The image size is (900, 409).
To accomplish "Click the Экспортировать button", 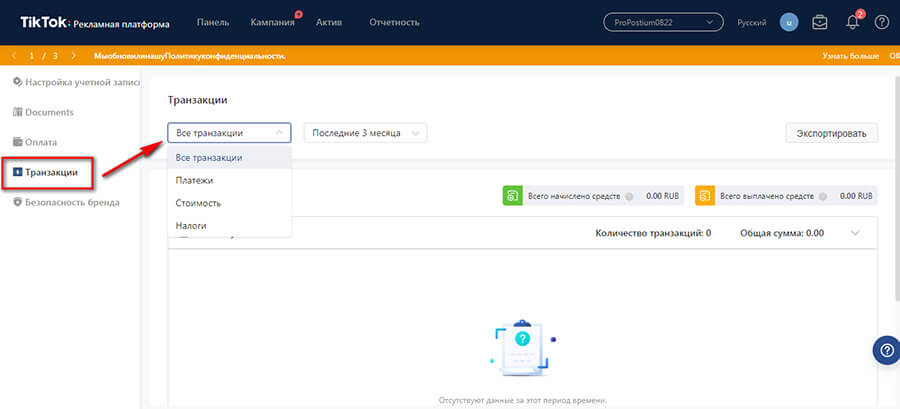I will tap(831, 133).
